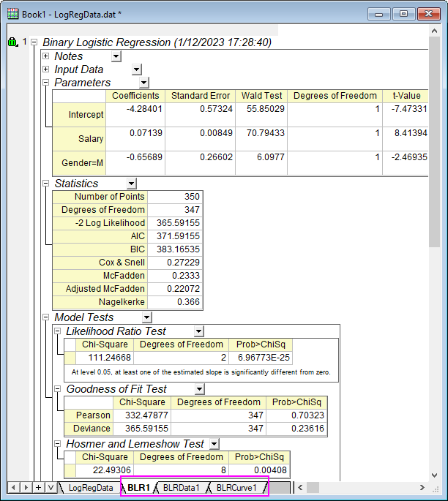Select the BLR1 sheet tab
This screenshot has width=448, height=501.
point(139,488)
